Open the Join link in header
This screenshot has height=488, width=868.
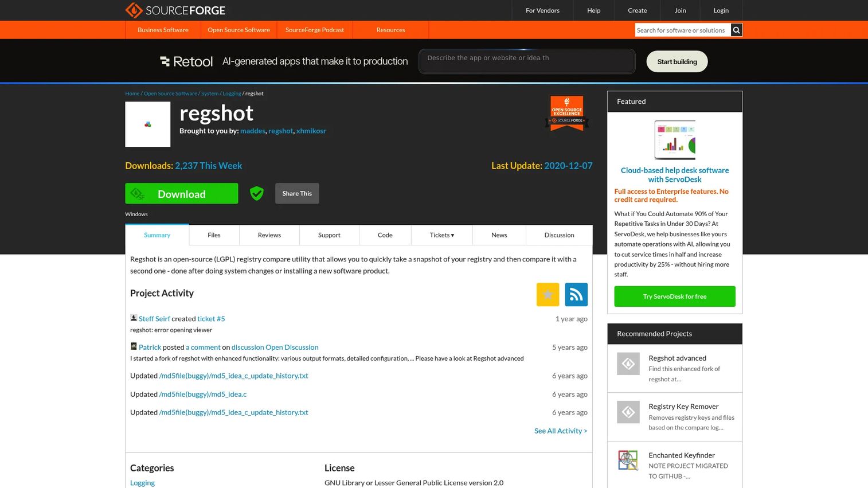tap(681, 10)
